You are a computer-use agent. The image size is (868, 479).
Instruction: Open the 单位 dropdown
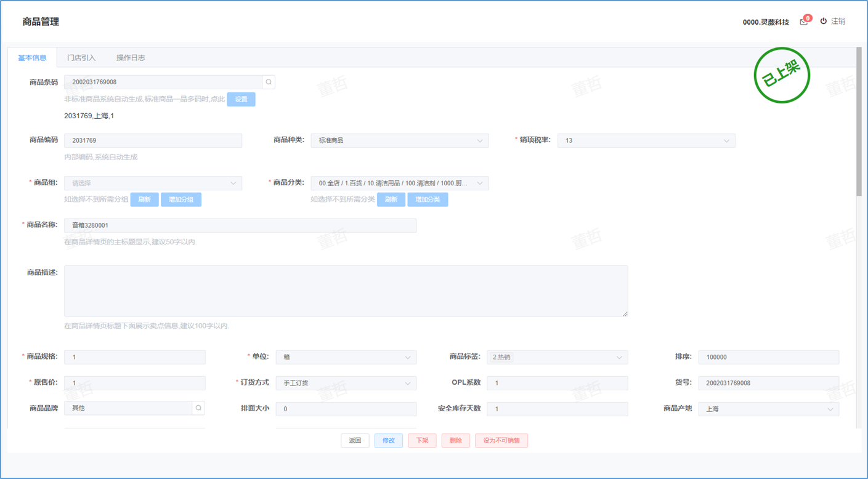pos(346,357)
